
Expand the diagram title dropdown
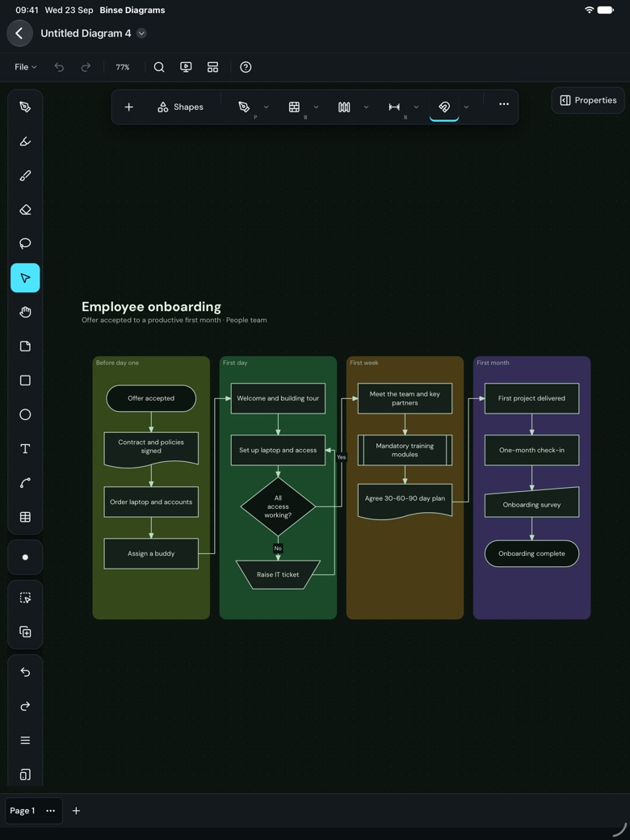[141, 33]
